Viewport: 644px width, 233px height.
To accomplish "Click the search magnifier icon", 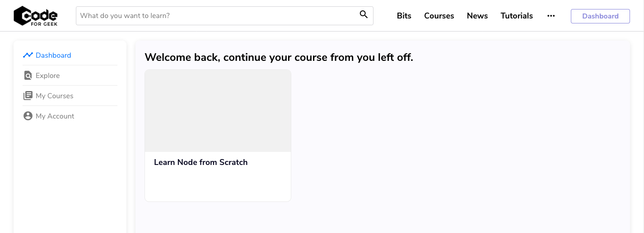I will coord(364,15).
